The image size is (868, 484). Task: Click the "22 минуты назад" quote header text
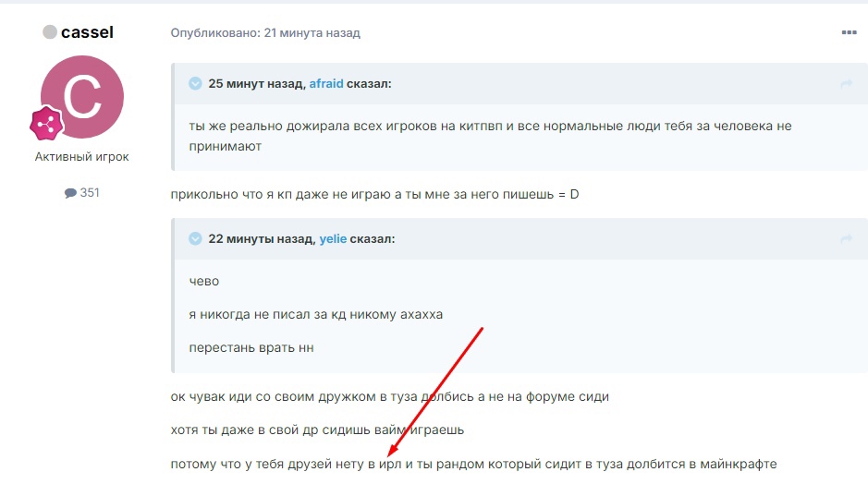(261, 238)
